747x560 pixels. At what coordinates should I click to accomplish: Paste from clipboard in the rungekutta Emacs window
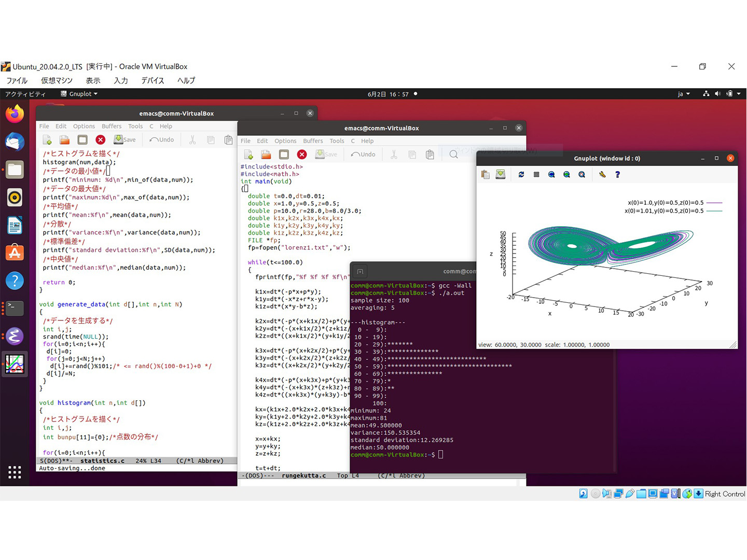pyautogui.click(x=430, y=154)
